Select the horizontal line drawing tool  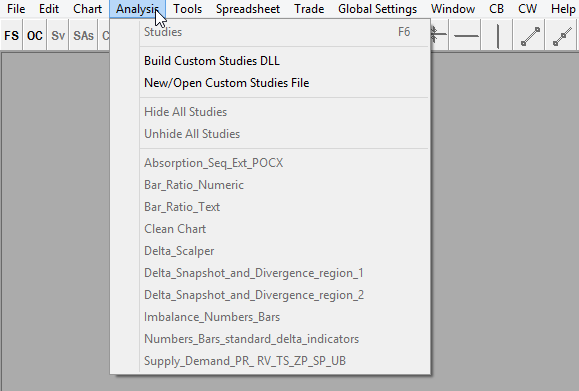pyautogui.click(x=466, y=35)
